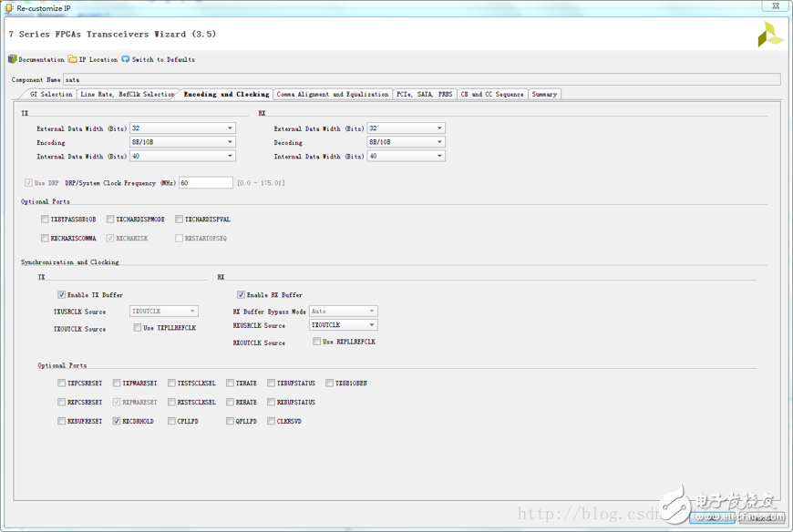Enable the CPLLPD optional port
793x532 pixels.
[x=171, y=422]
